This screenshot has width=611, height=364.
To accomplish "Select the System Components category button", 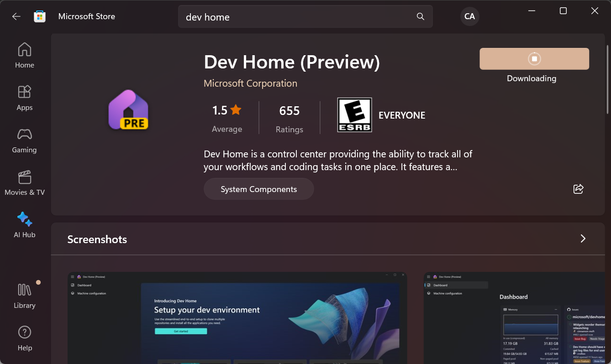I will [259, 189].
